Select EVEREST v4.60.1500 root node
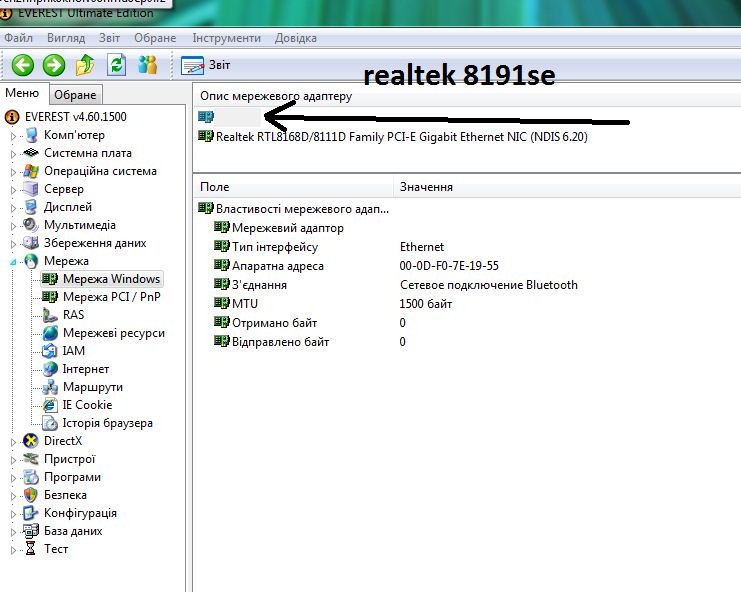 76,117
